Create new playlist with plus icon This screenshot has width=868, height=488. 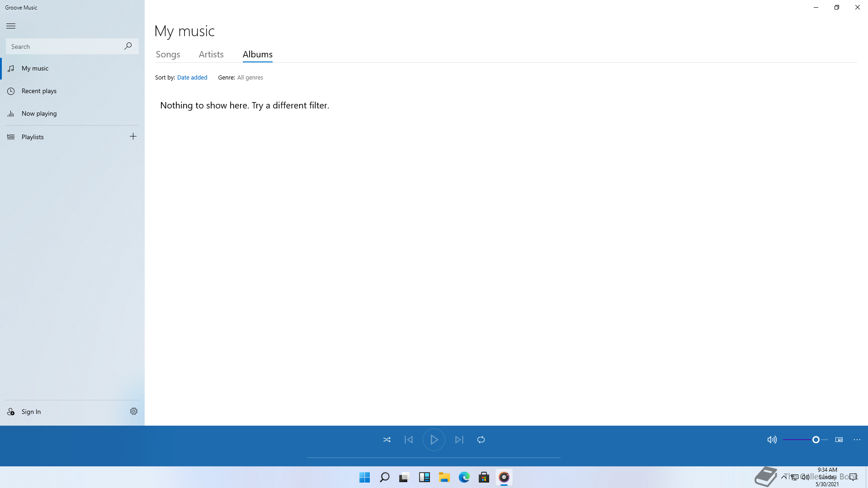[x=133, y=136]
